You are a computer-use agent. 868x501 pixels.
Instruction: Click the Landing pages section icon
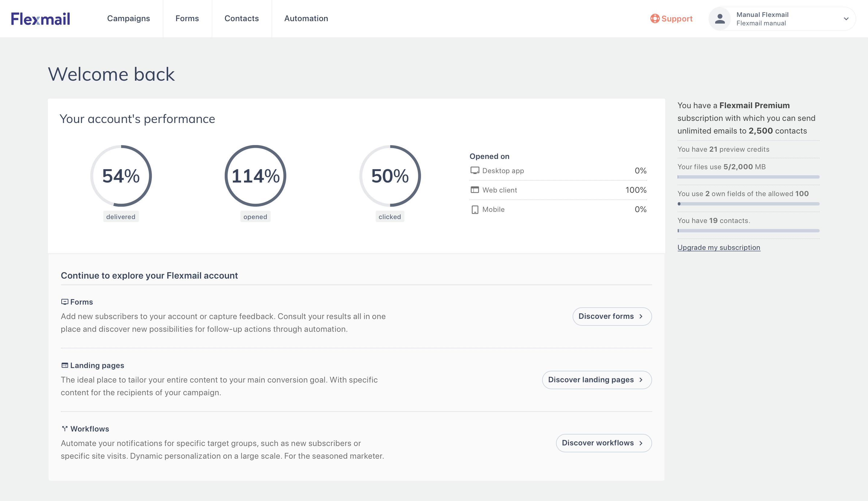coord(65,365)
